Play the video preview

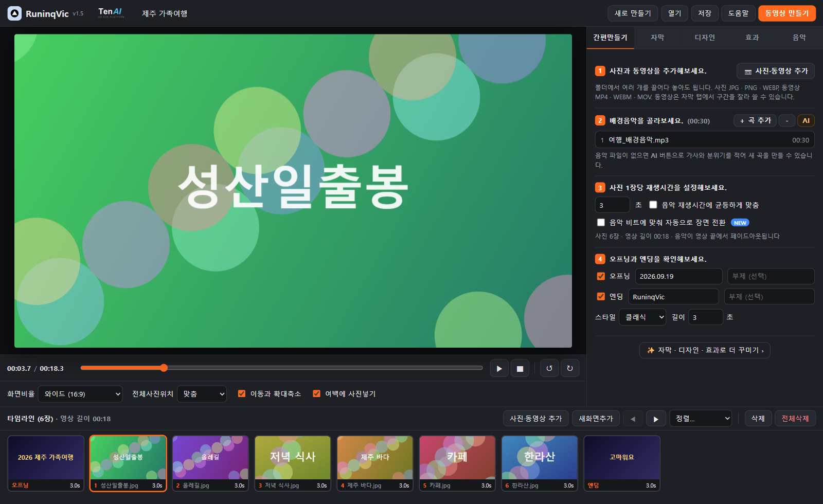[499, 368]
